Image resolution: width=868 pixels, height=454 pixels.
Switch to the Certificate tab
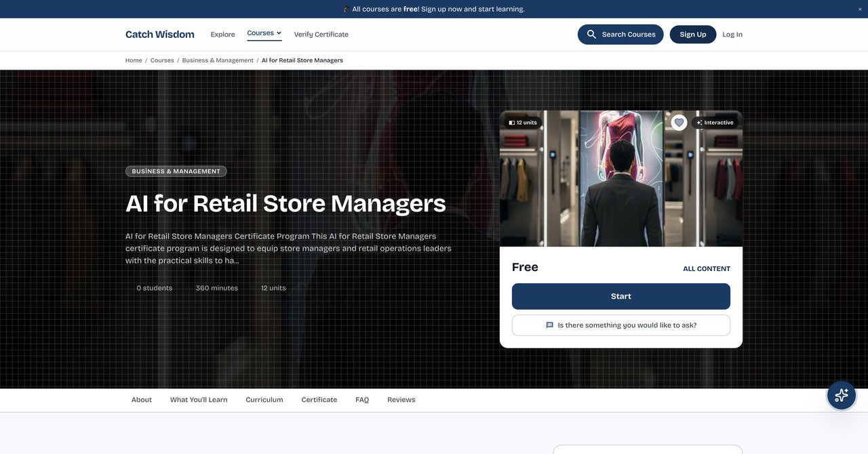tap(319, 400)
